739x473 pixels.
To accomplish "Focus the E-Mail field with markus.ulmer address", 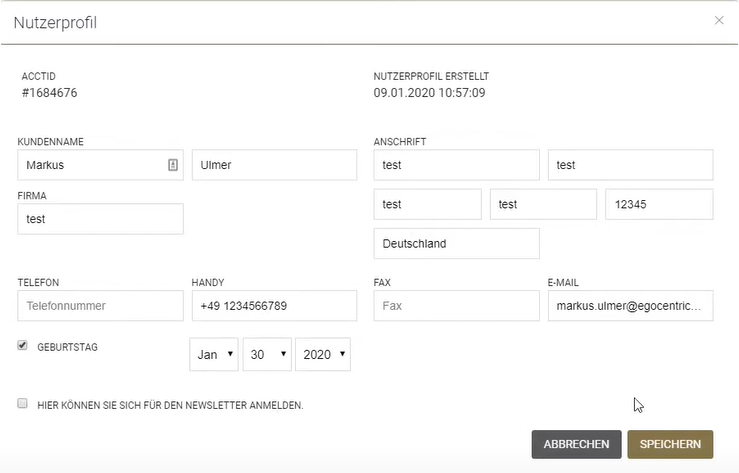I will (629, 305).
